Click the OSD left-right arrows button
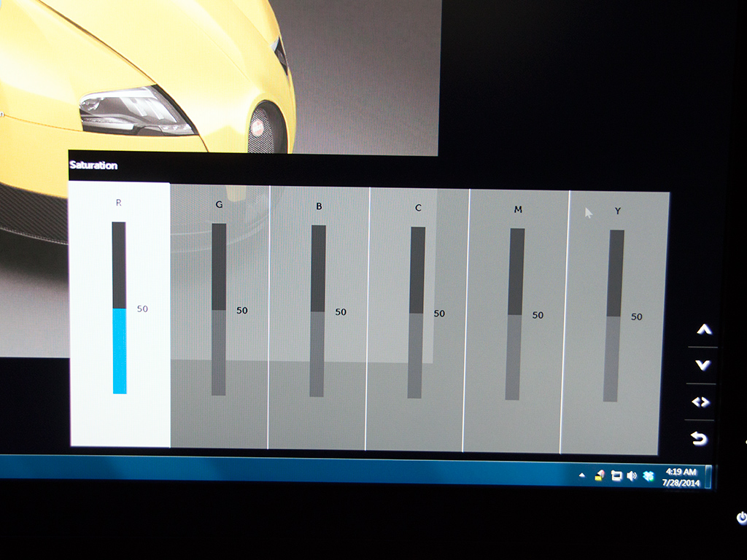747x560 pixels. pos(701,402)
